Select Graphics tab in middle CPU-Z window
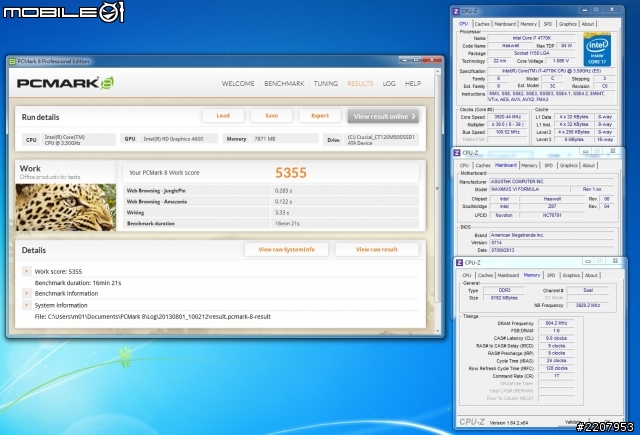This screenshot has height=435, width=640. click(568, 165)
